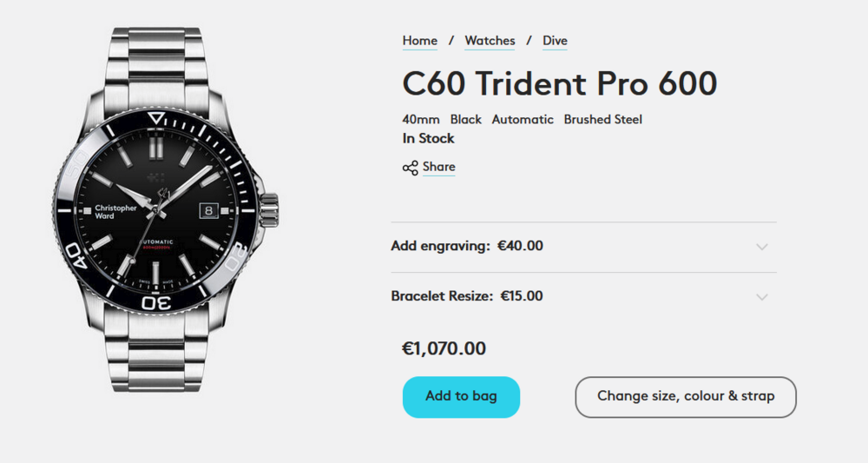Click the €1,070.00 price
Viewport: 868px width, 463px height.
(x=444, y=349)
